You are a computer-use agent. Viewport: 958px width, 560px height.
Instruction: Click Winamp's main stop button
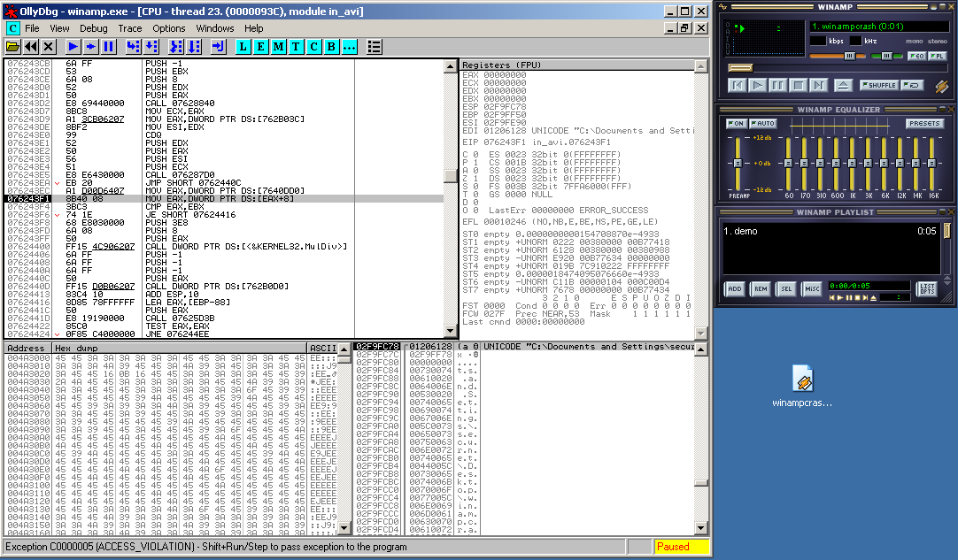pyautogui.click(x=798, y=86)
